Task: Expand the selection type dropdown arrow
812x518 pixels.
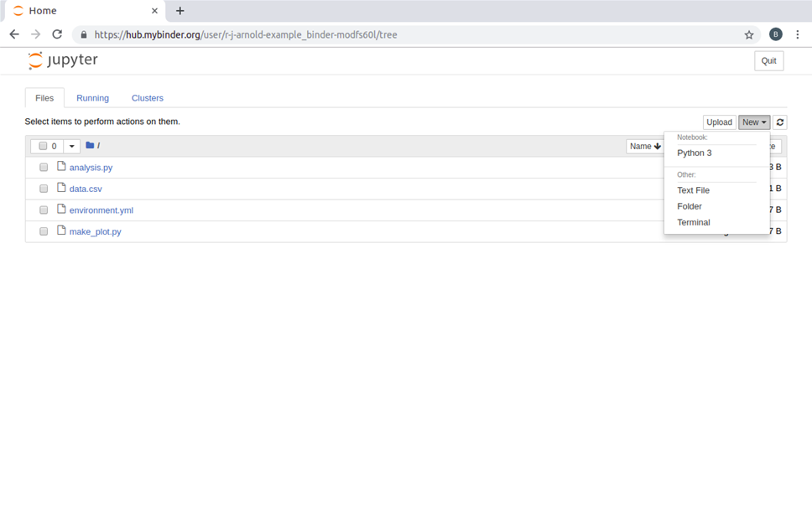Action: [x=72, y=146]
